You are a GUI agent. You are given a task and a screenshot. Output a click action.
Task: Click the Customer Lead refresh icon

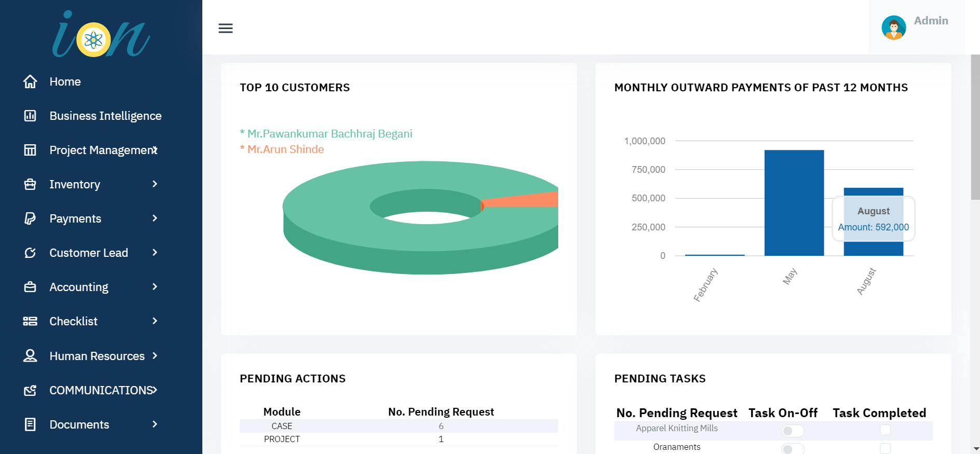coord(30,253)
